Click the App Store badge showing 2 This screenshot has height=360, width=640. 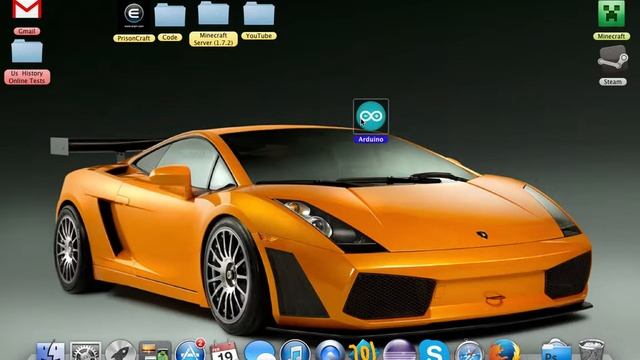pyautogui.click(x=200, y=343)
